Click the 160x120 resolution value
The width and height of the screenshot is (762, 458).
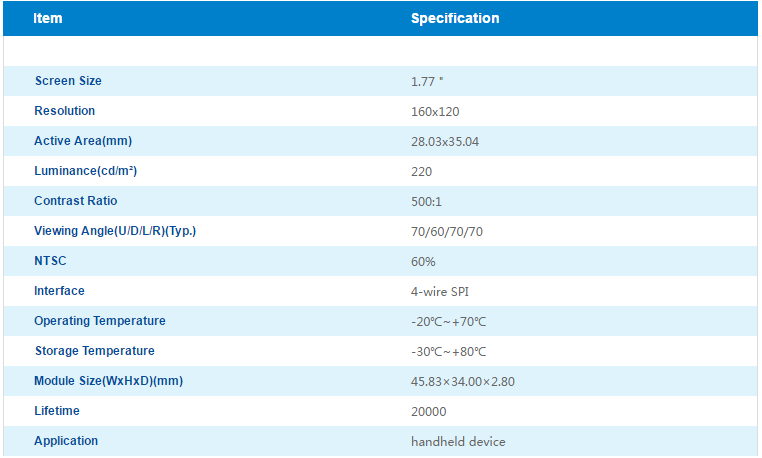pyautogui.click(x=435, y=112)
